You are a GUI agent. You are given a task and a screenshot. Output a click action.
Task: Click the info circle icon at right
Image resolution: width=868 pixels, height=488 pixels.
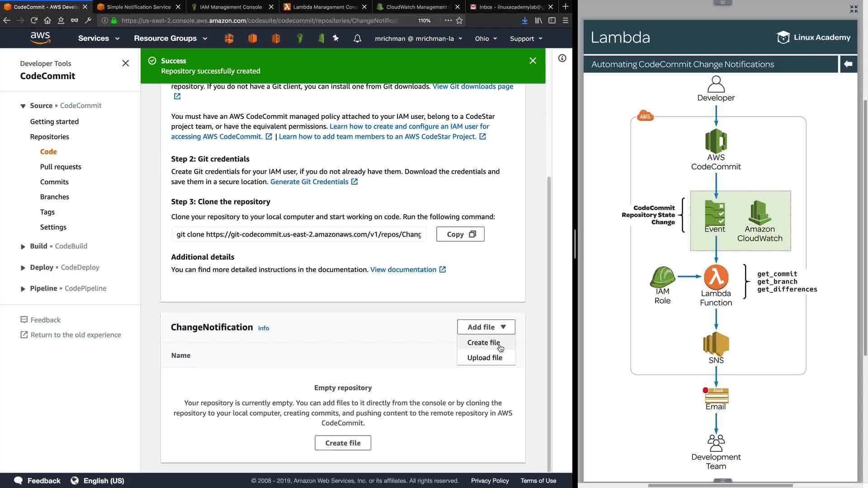click(x=562, y=58)
